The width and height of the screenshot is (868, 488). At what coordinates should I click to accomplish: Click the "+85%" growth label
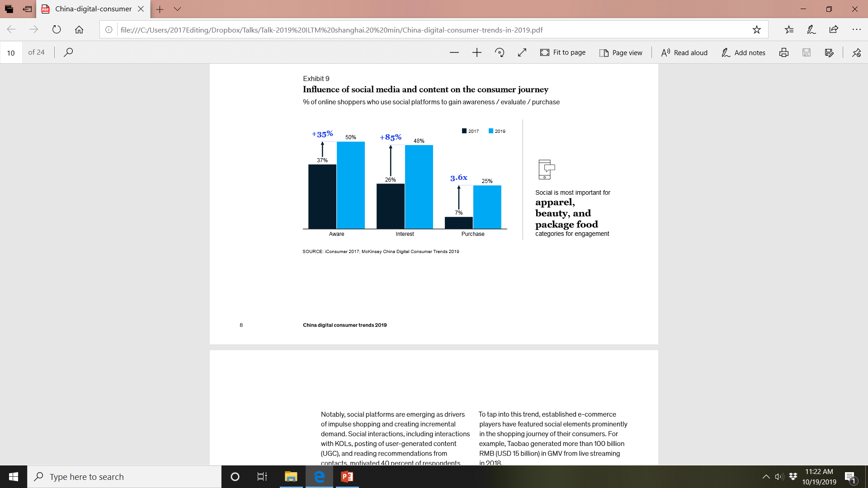[x=391, y=137]
